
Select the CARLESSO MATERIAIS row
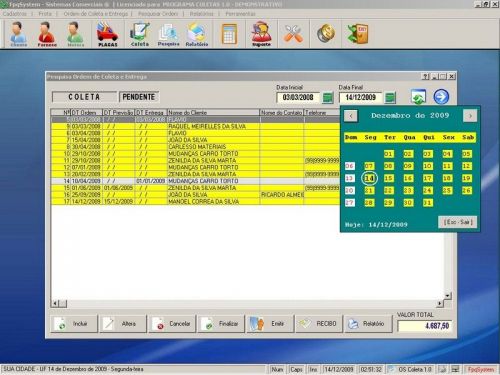click(x=195, y=147)
